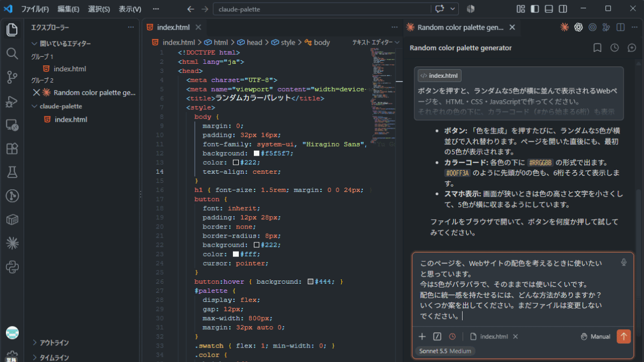
Task: Close the Random color palette generator tab
Action: click(512, 27)
